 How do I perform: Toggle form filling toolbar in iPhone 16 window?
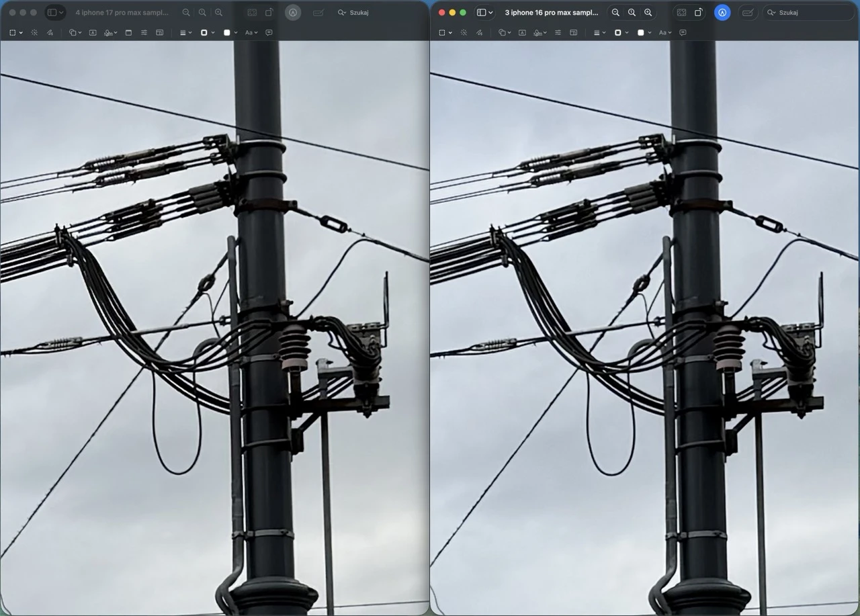click(748, 13)
